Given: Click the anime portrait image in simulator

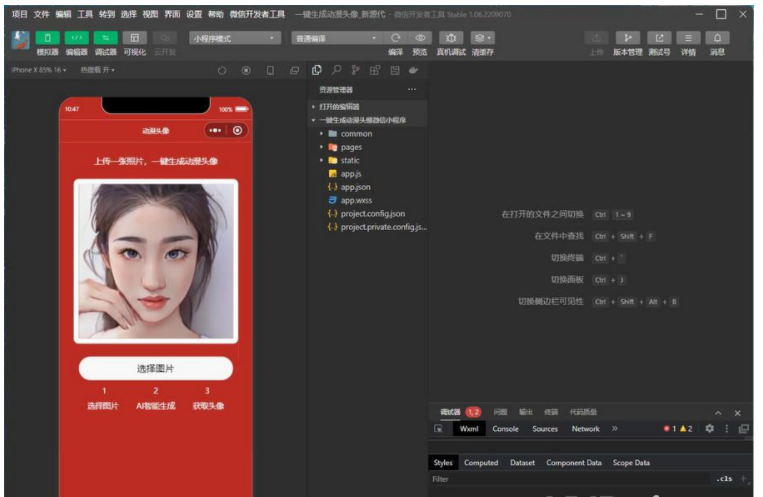Looking at the screenshot, I should point(156,261).
